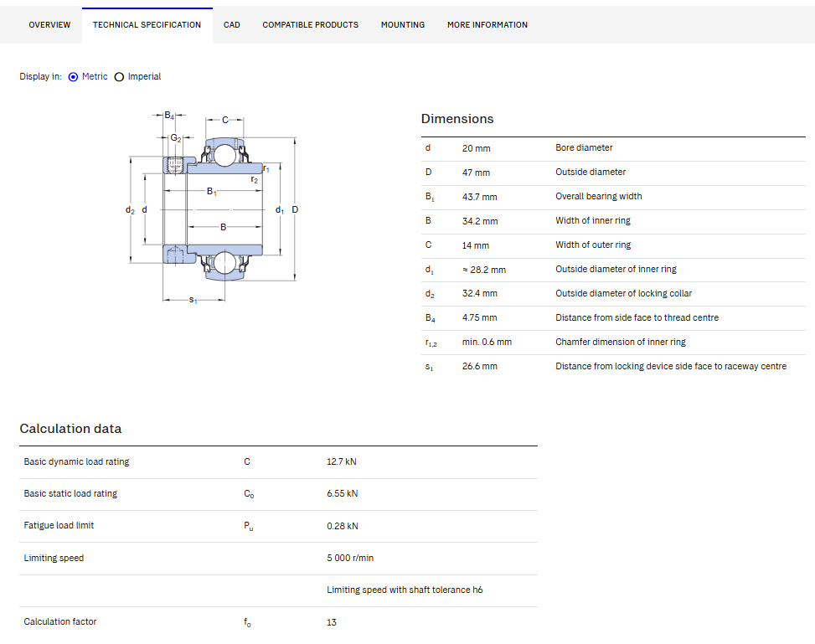
Task: Click the Calculation data heading
Action: 70,429
